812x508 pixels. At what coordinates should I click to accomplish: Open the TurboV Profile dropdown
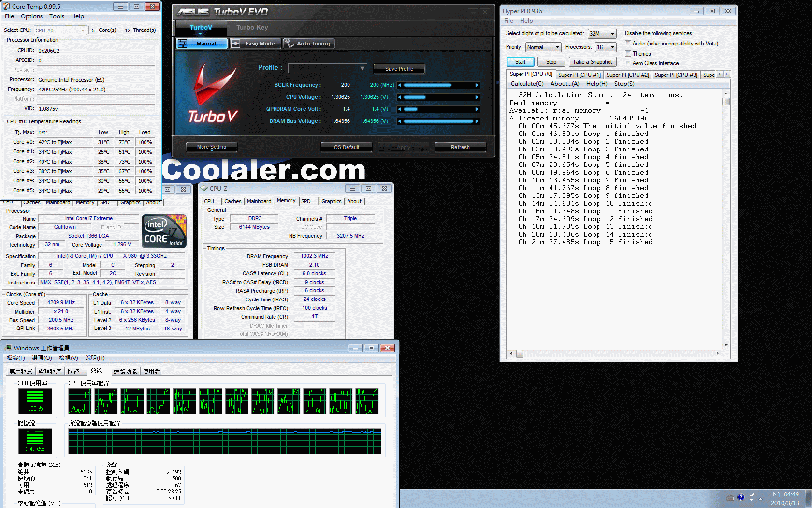coord(362,68)
